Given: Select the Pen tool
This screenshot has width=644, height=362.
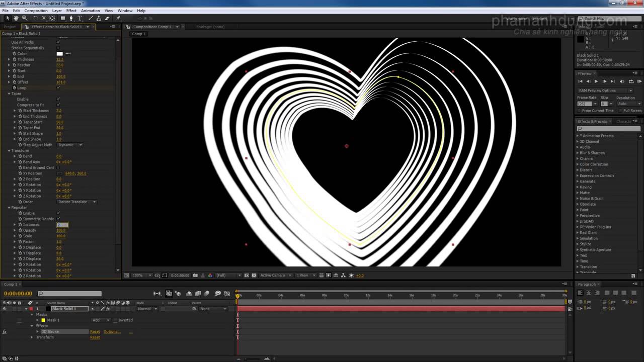Looking at the screenshot, I should [x=71, y=18].
